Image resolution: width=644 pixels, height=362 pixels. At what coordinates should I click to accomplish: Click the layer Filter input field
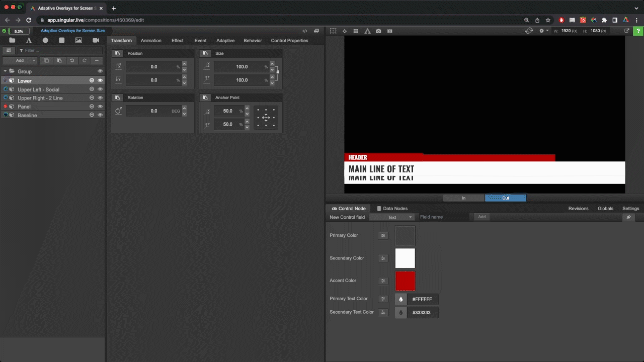[59, 50]
